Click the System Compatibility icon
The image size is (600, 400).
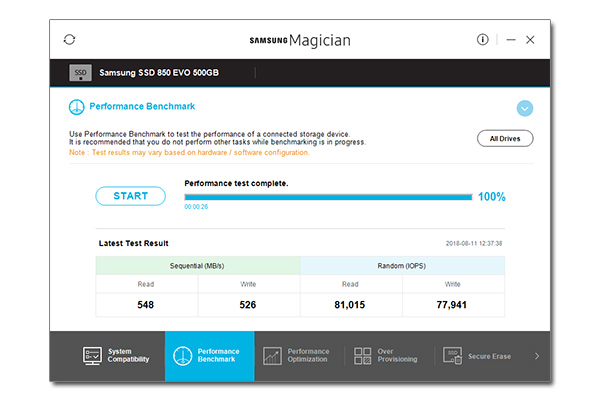point(91,356)
